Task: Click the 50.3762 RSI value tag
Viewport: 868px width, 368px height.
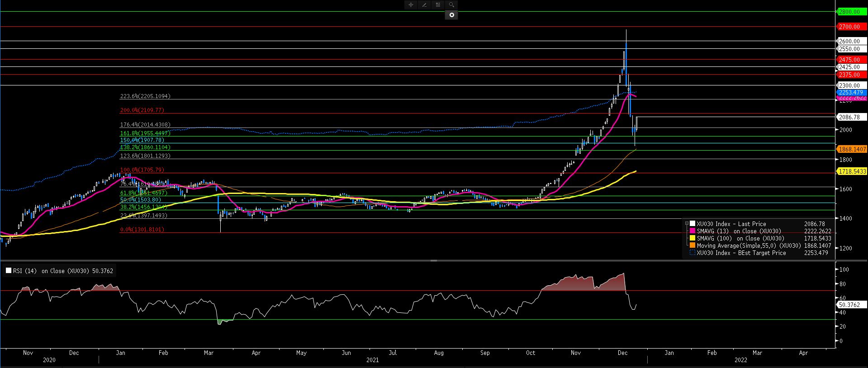Action: [852, 305]
